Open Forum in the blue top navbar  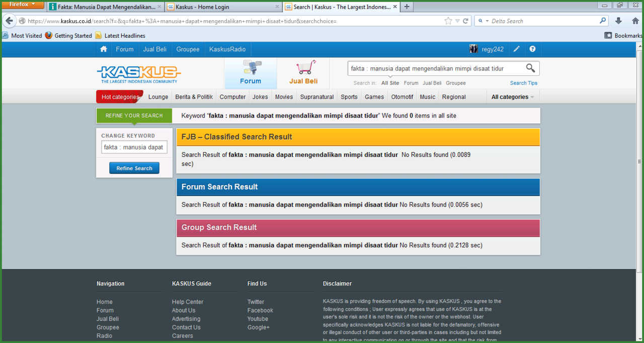point(125,49)
